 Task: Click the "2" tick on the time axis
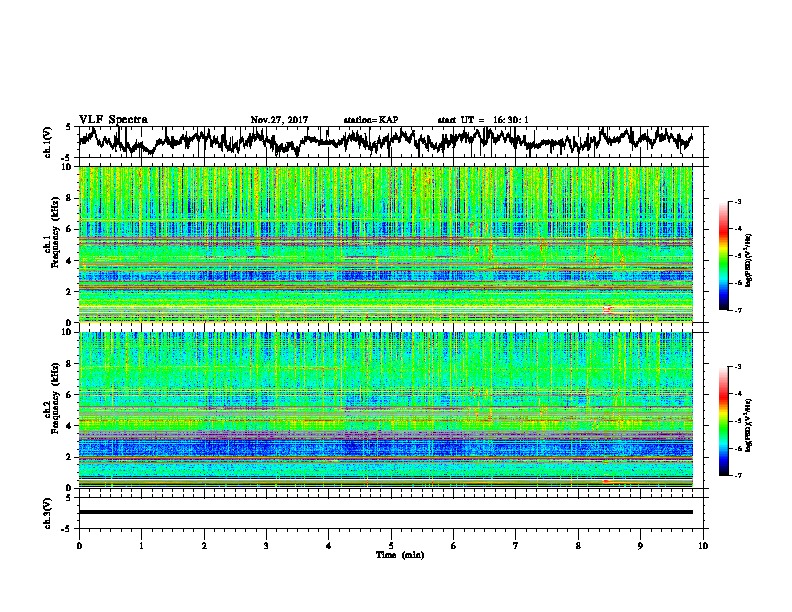click(x=204, y=545)
